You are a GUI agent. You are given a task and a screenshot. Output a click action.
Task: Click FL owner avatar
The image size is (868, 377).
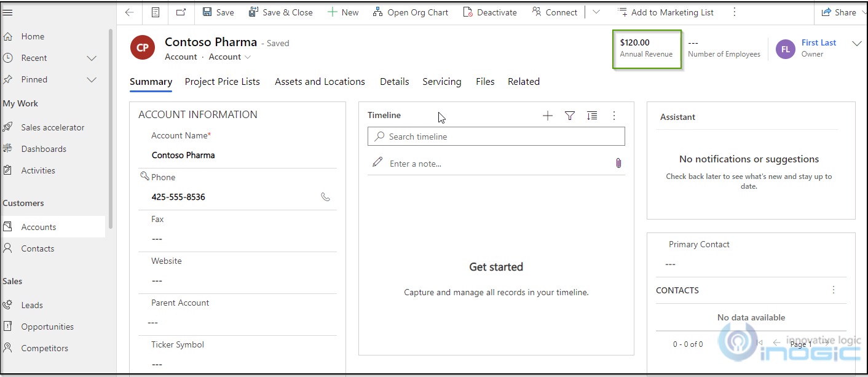(786, 49)
